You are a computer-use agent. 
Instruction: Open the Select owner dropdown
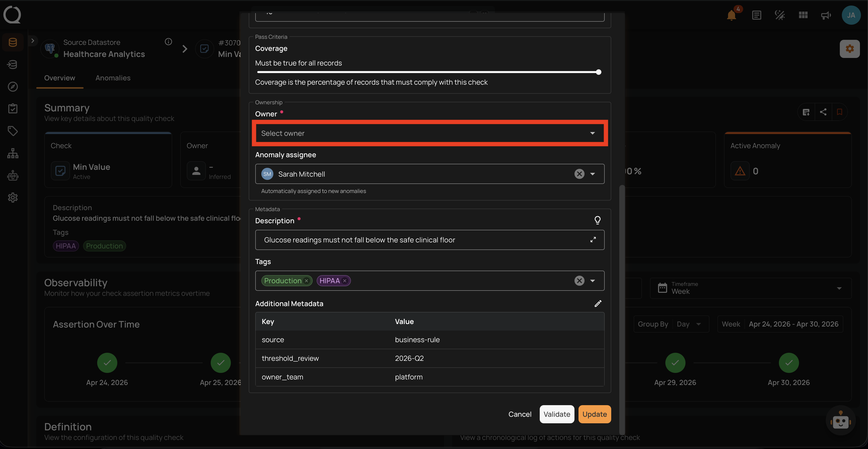430,133
